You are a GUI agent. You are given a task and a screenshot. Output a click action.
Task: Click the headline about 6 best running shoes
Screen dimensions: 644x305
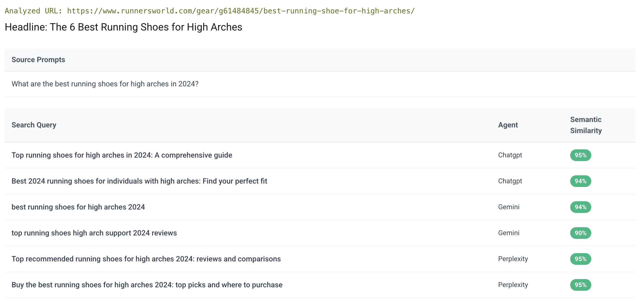[123, 27]
